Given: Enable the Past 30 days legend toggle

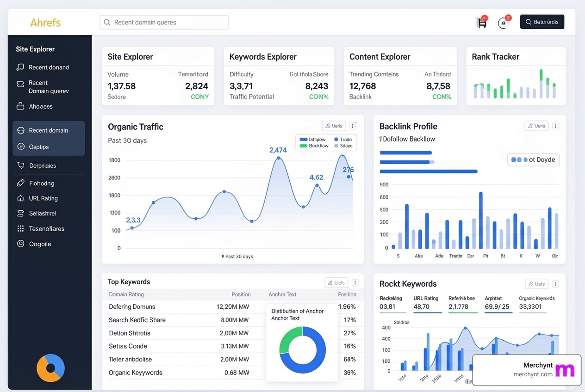Looking at the screenshot, I should [236, 256].
